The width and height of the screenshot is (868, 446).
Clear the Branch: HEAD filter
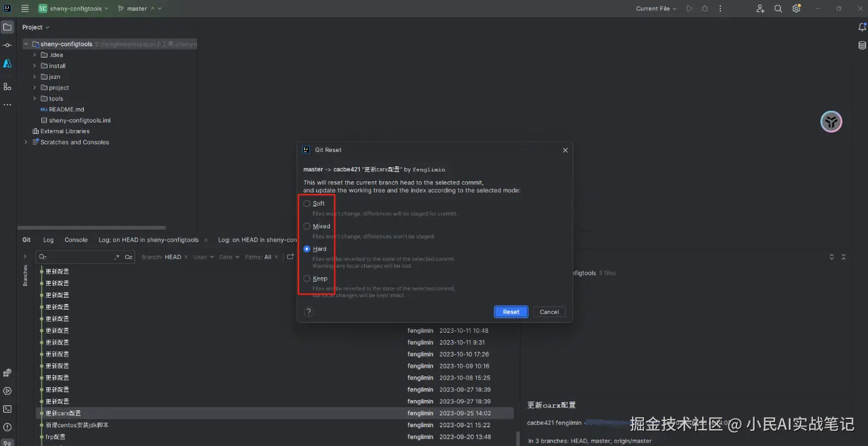pyautogui.click(x=186, y=257)
